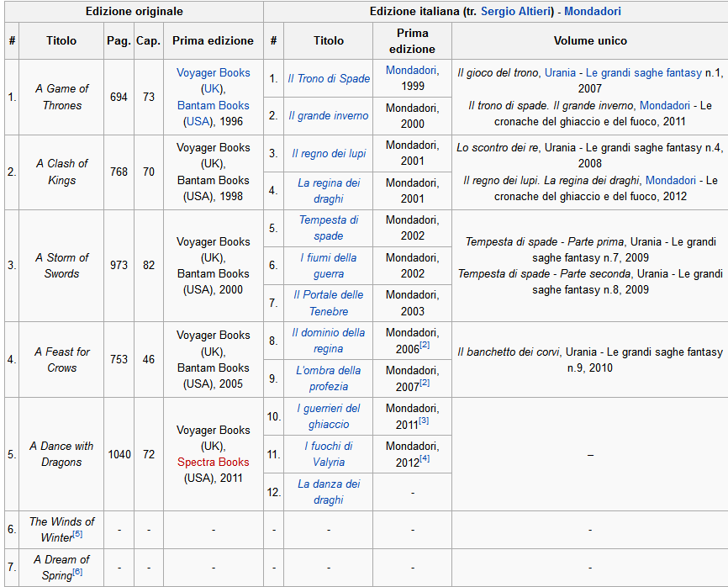Click the title cell "A Clash of Kings"
Viewport: 728px width, 587px height.
coord(61,172)
